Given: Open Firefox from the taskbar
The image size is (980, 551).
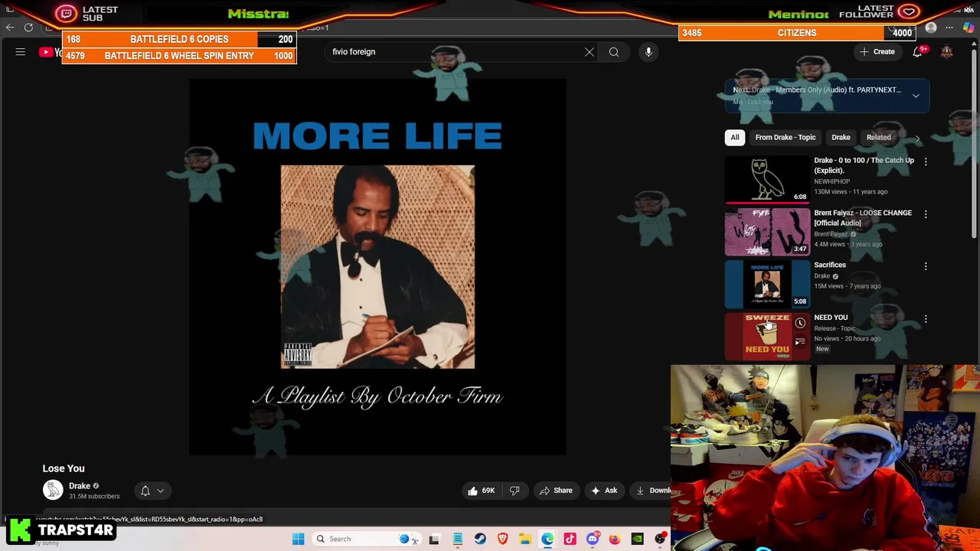Looking at the screenshot, I should pos(615,539).
